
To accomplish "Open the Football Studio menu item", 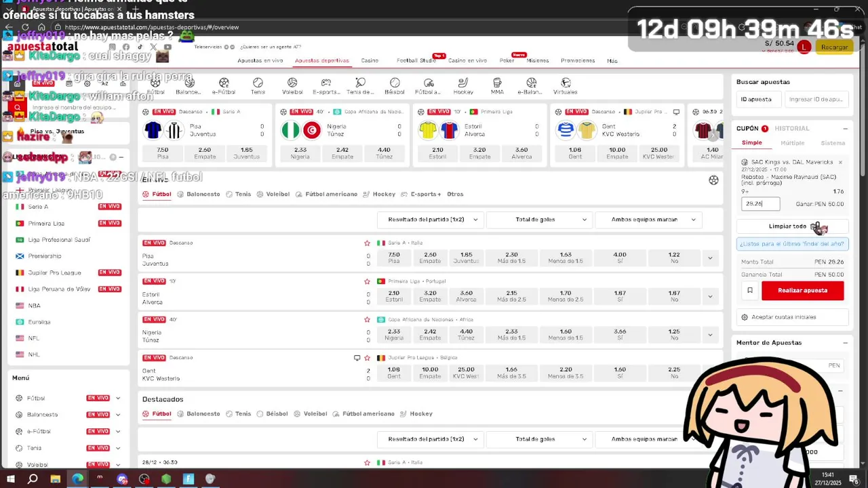I will click(416, 60).
